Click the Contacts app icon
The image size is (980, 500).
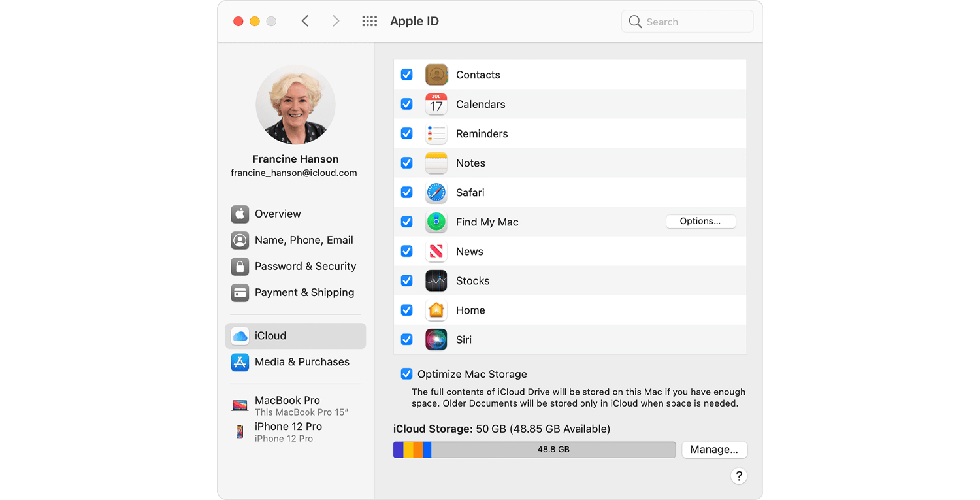436,75
